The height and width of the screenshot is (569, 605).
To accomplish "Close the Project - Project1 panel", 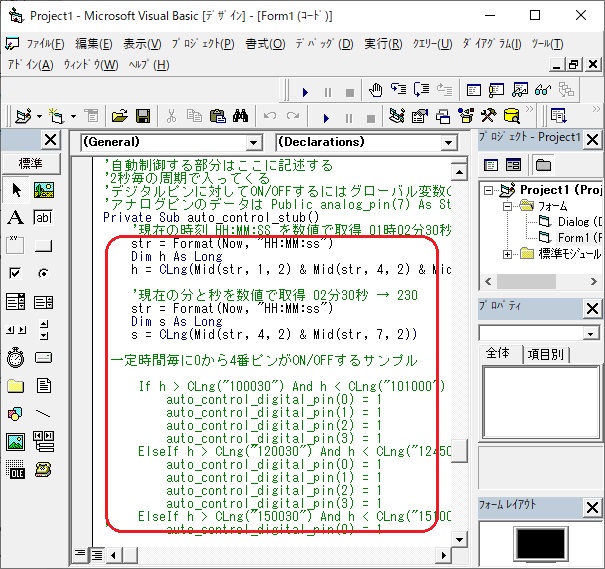I will click(x=593, y=139).
